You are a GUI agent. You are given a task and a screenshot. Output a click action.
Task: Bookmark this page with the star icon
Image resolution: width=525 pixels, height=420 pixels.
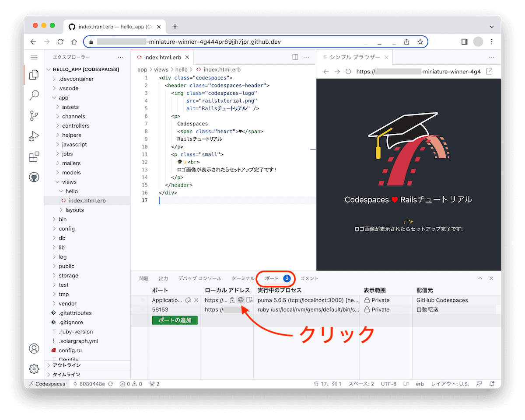(420, 42)
